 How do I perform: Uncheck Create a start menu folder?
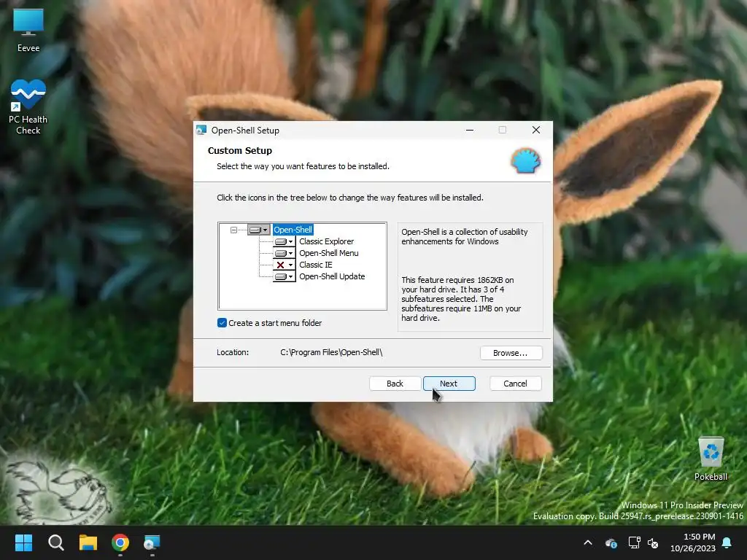pyautogui.click(x=222, y=323)
